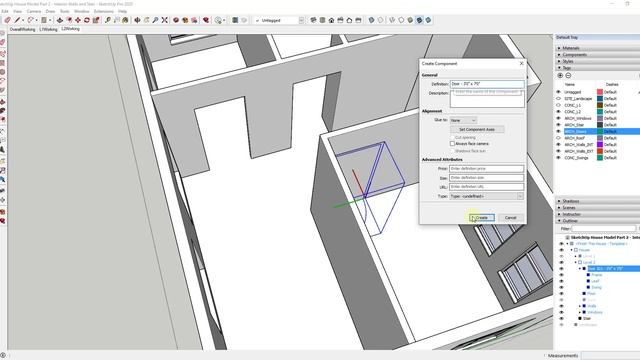Select the Leaf item in Outliner
The image size is (640, 360).
pyautogui.click(x=595, y=281)
